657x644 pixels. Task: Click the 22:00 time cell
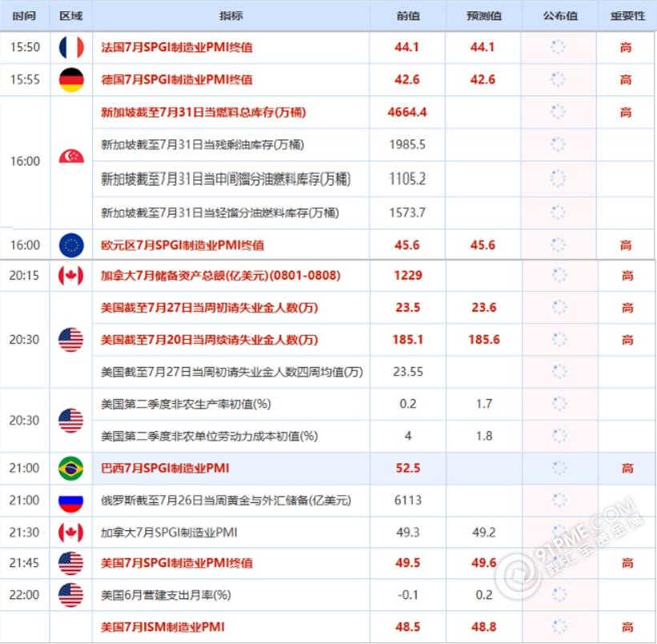(x=24, y=595)
